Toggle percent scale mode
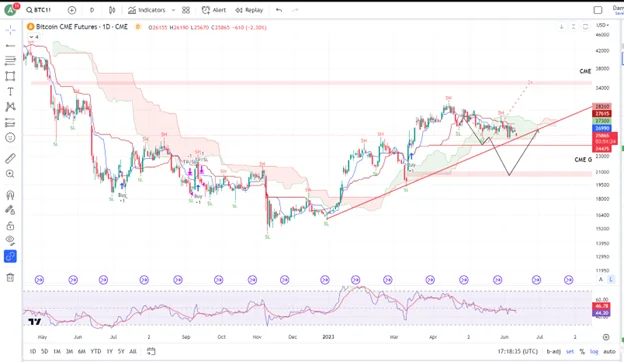The image size is (624, 362). [582, 352]
